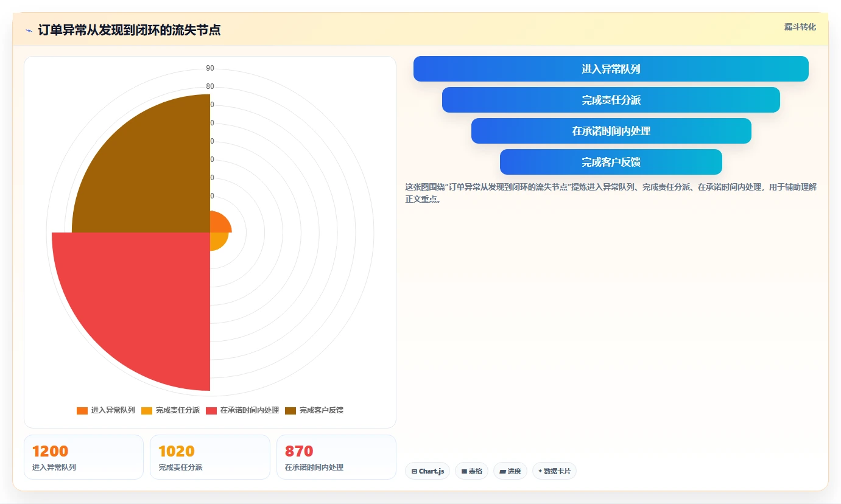The image size is (841, 504).
Task: Click the 漏斗转化 label in header
Action: 800,27
